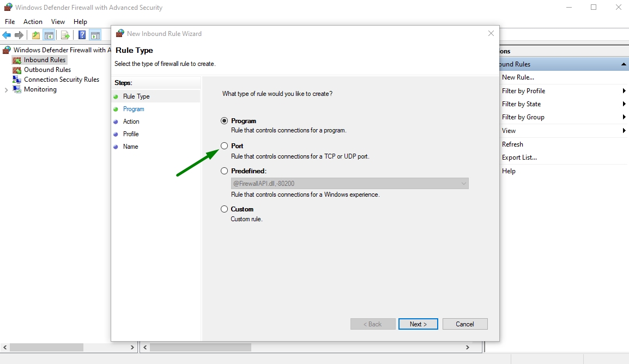Close the New Inbound Rule Wizard dialog
629x364 pixels.
click(x=491, y=33)
